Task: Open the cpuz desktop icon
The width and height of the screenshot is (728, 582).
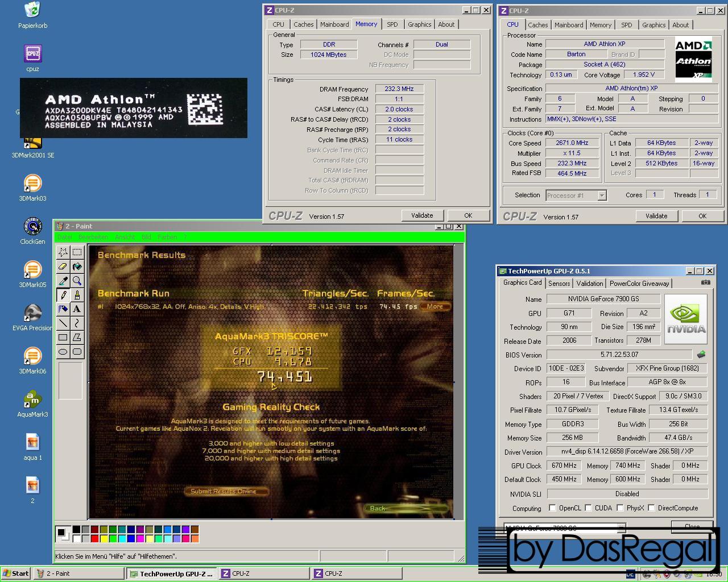Action: click(x=32, y=59)
